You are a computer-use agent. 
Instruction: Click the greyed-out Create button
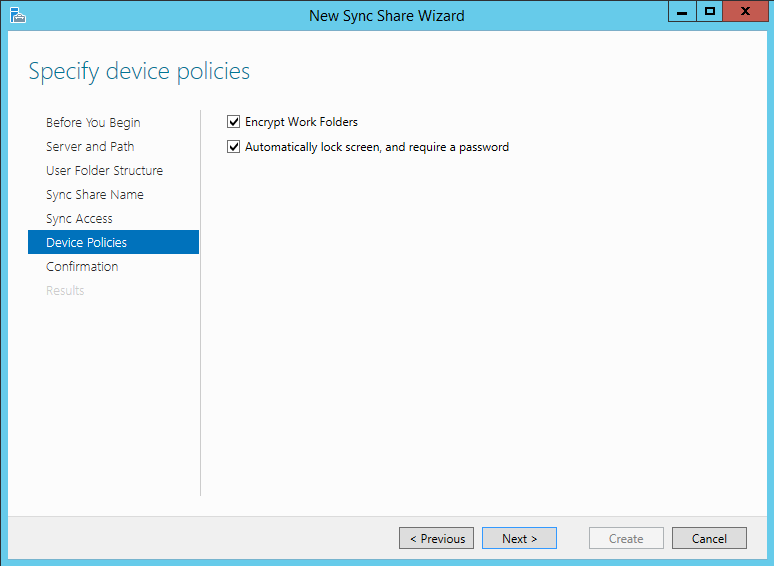[626, 538]
